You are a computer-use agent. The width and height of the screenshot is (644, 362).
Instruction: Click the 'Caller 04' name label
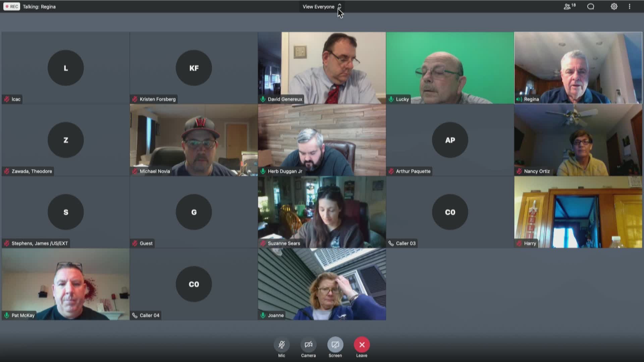(150, 315)
